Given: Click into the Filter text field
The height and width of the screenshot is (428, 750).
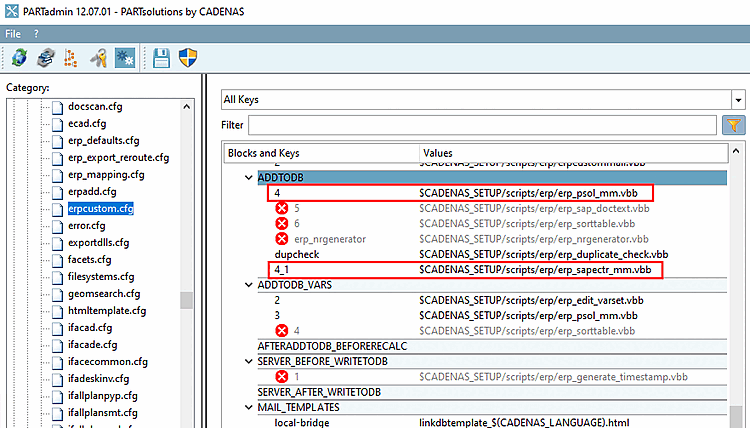Looking at the screenshot, I should click(482, 125).
